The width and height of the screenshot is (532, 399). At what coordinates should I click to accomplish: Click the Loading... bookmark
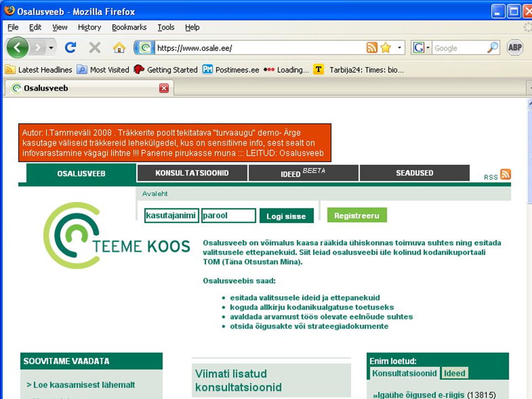(287, 70)
